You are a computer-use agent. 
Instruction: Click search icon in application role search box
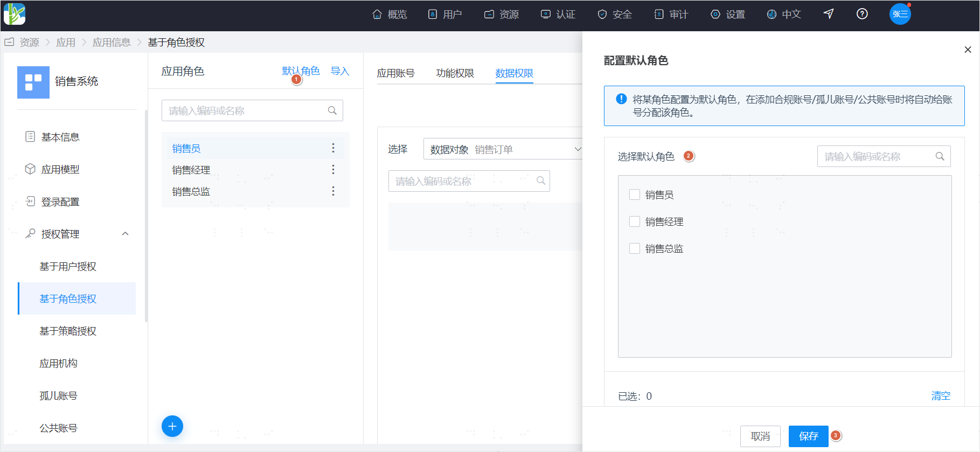point(332,110)
